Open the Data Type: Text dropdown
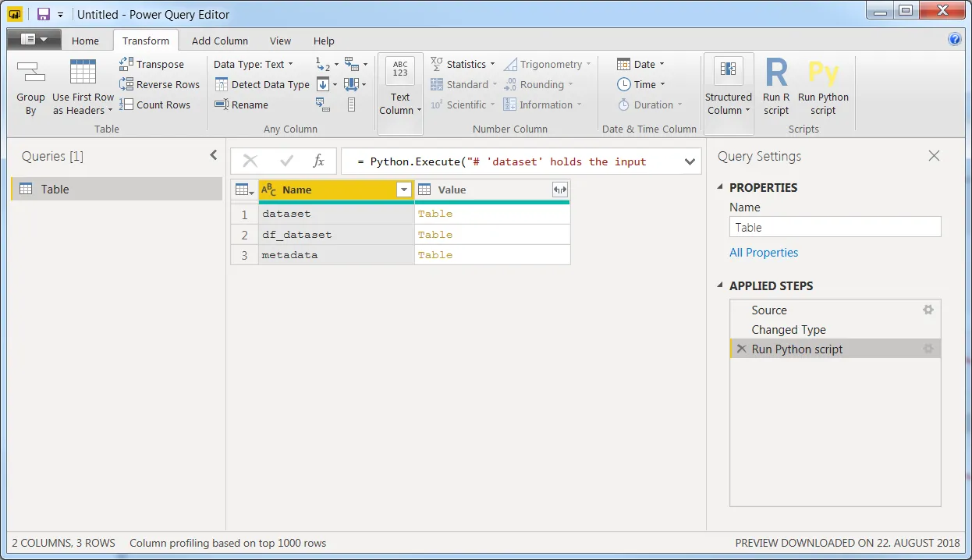 (254, 64)
